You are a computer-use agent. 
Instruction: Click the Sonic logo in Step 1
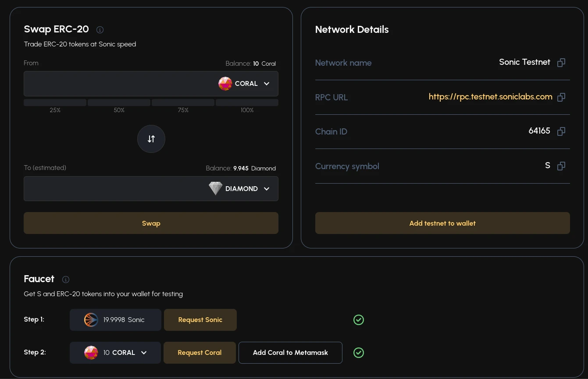tap(91, 320)
